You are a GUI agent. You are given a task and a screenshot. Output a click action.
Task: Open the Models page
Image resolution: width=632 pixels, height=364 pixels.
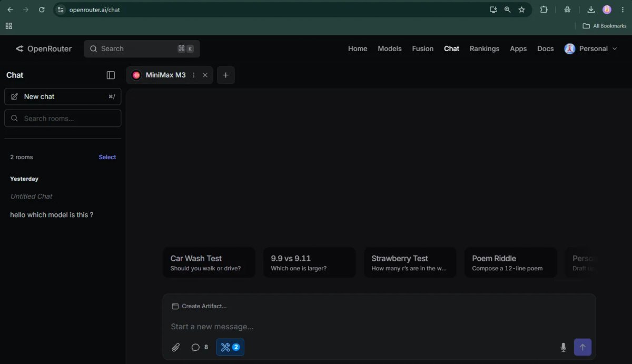[390, 48]
